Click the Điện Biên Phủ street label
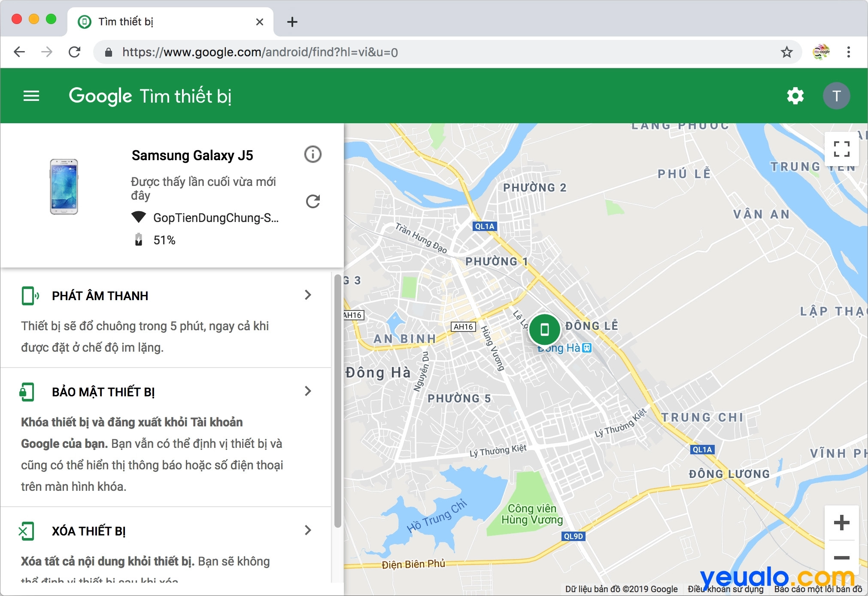The width and height of the screenshot is (868, 596). click(x=413, y=564)
